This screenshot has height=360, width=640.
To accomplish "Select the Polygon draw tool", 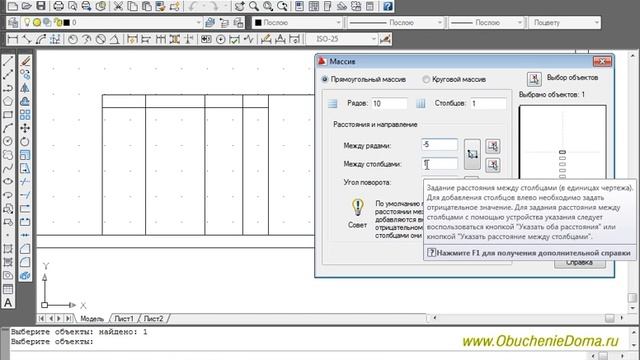I will (8, 101).
